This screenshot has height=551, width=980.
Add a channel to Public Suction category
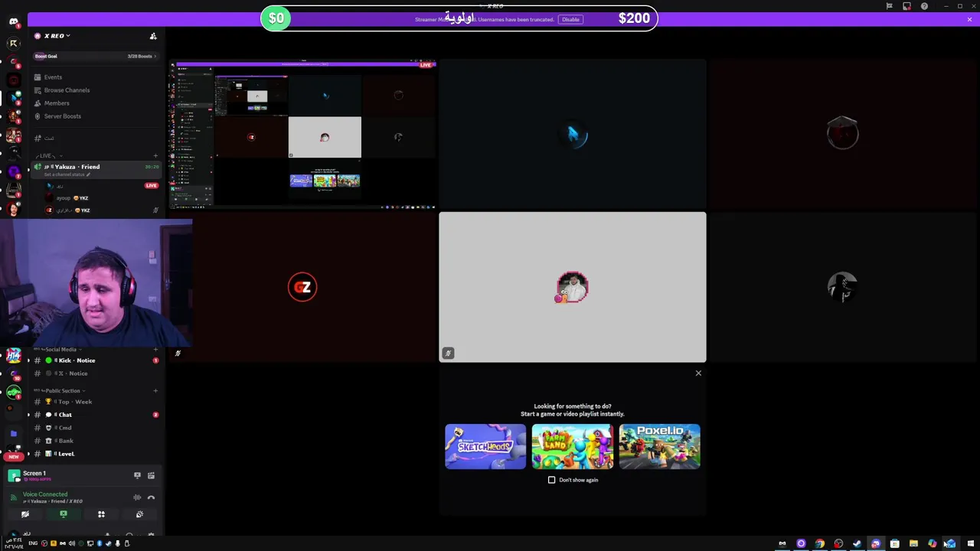pyautogui.click(x=155, y=390)
